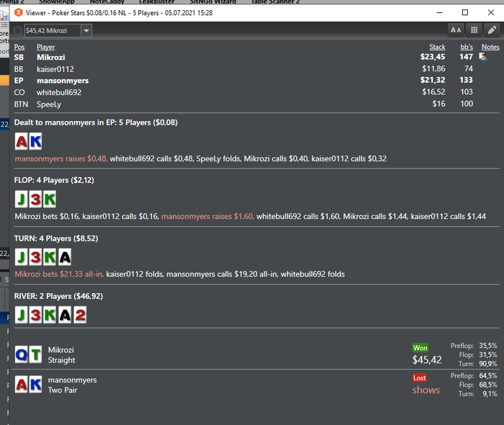Click the Notes column header

coord(490,47)
